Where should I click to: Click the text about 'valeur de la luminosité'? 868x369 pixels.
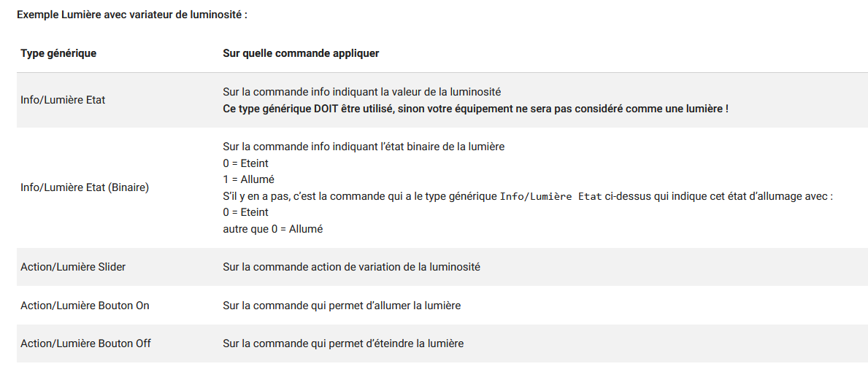361,92
